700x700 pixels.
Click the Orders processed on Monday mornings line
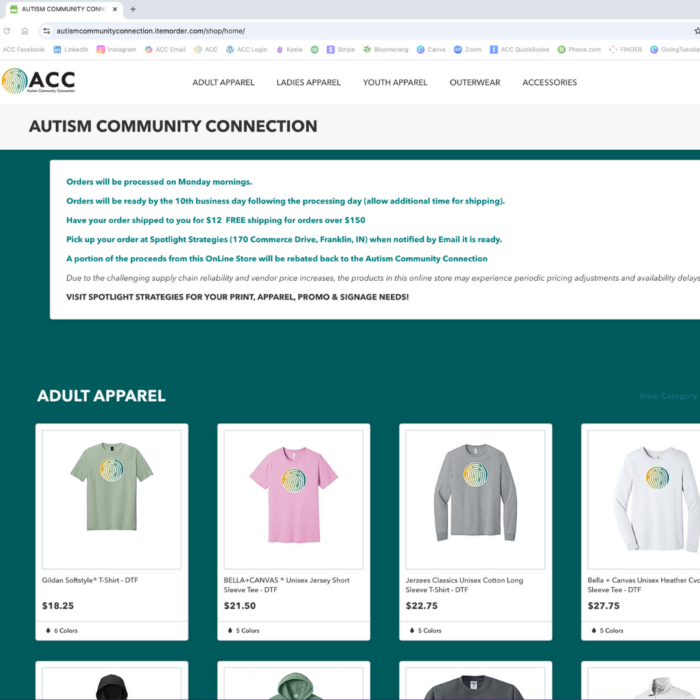[x=159, y=182]
